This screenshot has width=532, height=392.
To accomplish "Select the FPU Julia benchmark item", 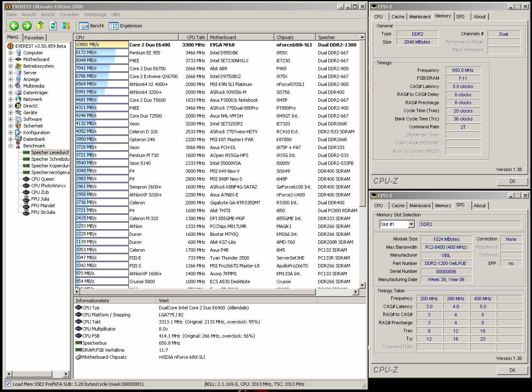I will [40, 199].
